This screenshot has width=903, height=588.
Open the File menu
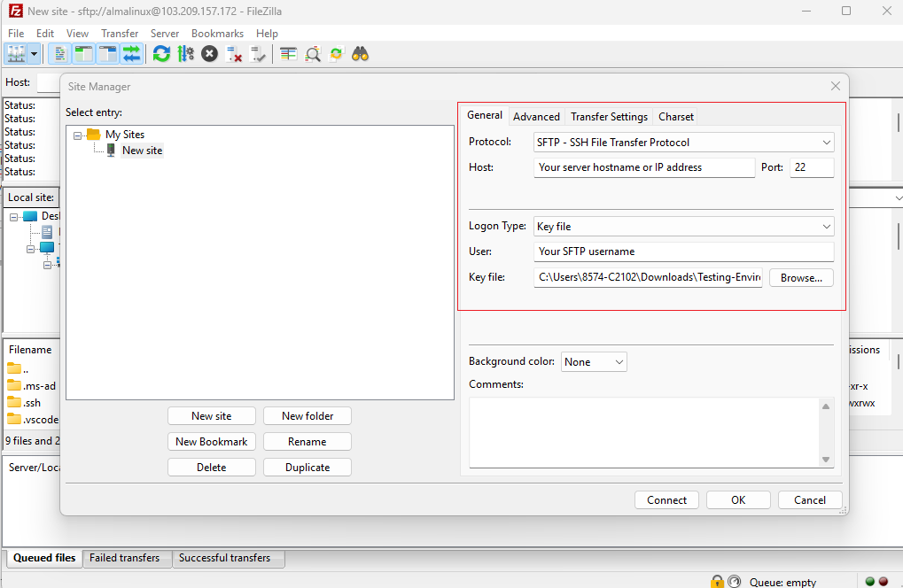pos(16,34)
